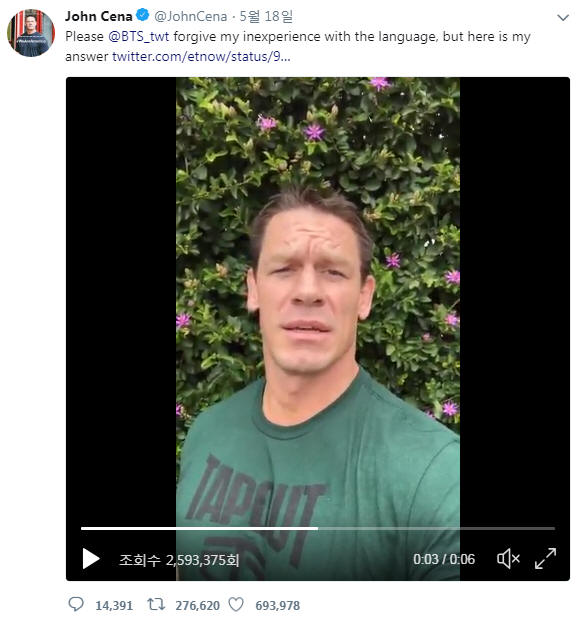View the 693,978 likes count
Viewport: 582px width, 622px height.
point(278,606)
